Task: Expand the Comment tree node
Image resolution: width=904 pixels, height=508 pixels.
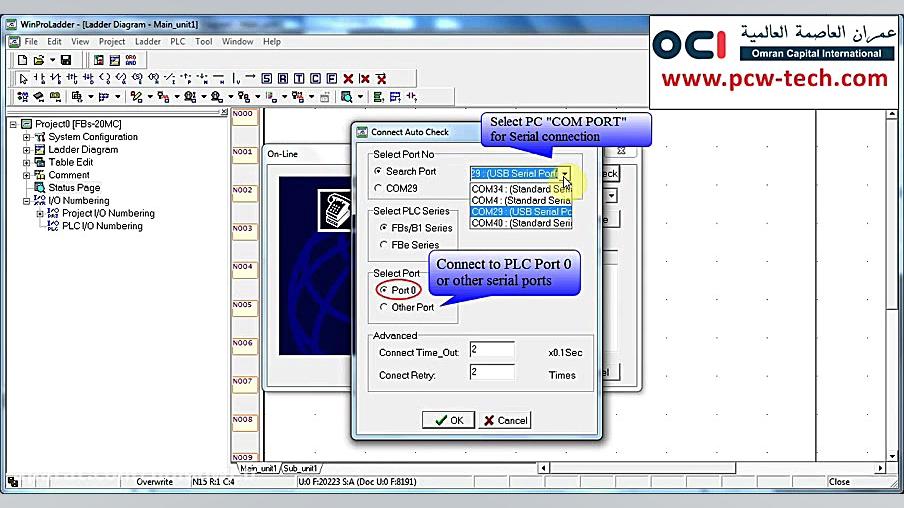Action: click(27, 175)
